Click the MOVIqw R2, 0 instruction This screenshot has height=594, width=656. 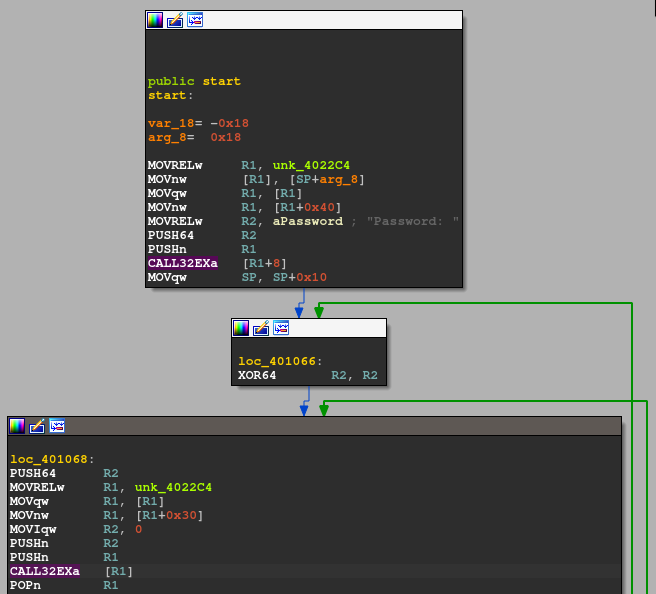[76, 529]
